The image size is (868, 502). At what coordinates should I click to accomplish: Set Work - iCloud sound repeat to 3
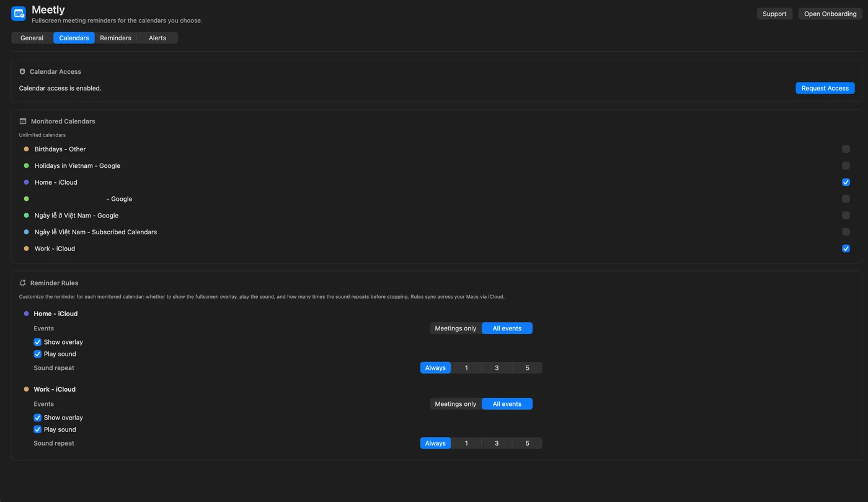point(497,443)
